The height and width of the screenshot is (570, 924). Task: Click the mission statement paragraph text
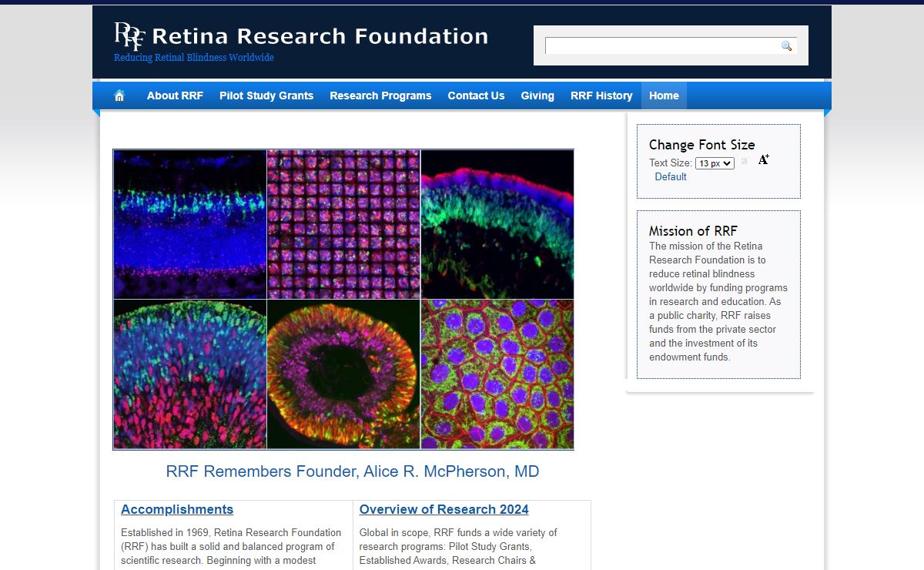point(718,302)
